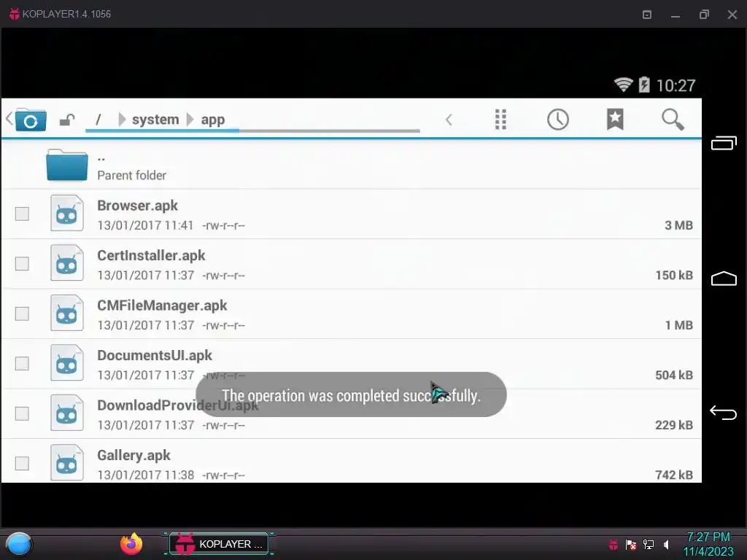Viewport: 747px width, 560px height.
Task: Click the Wi-Fi status icon
Action: pyautogui.click(x=623, y=85)
